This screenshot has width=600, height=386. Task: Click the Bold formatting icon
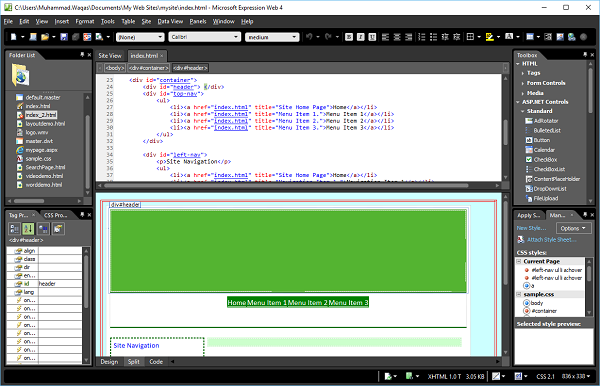(349, 37)
